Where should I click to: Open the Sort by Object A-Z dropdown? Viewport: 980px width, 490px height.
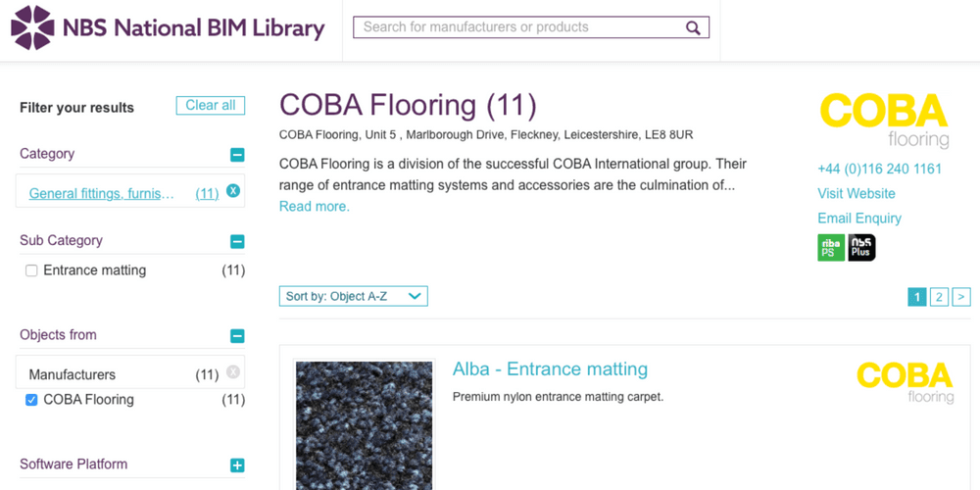tap(353, 296)
